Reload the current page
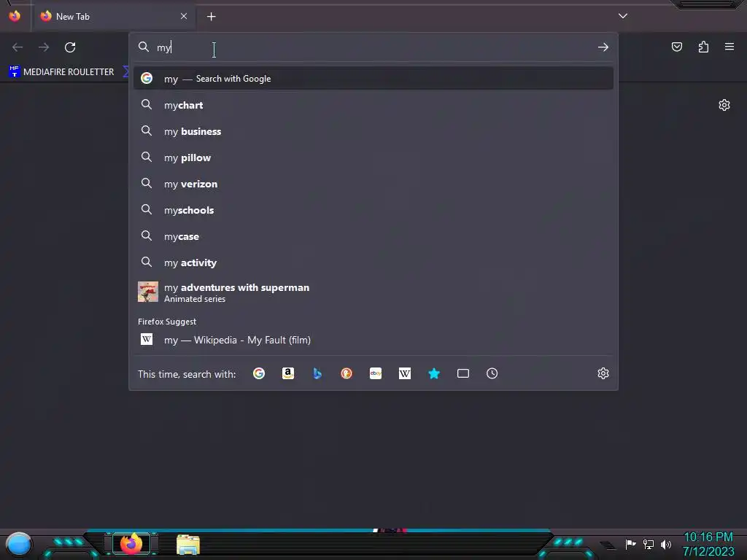This screenshot has width=747, height=560. [x=70, y=47]
